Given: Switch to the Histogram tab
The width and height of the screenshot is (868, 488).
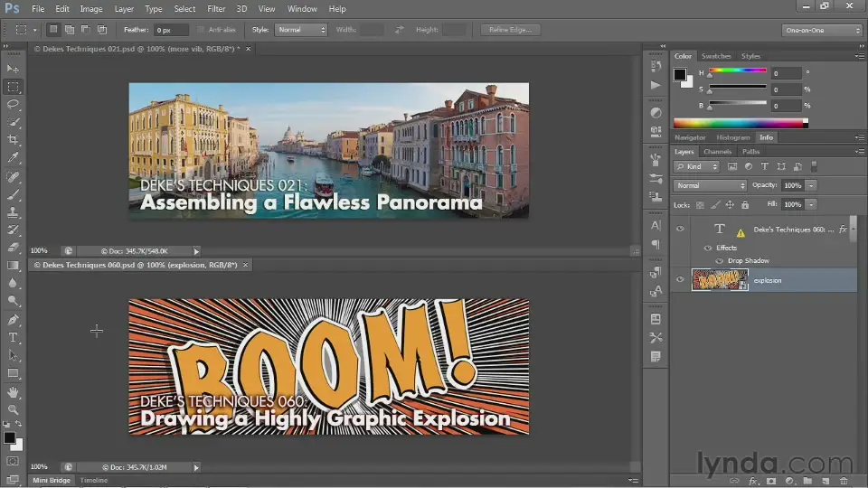Looking at the screenshot, I should [732, 137].
